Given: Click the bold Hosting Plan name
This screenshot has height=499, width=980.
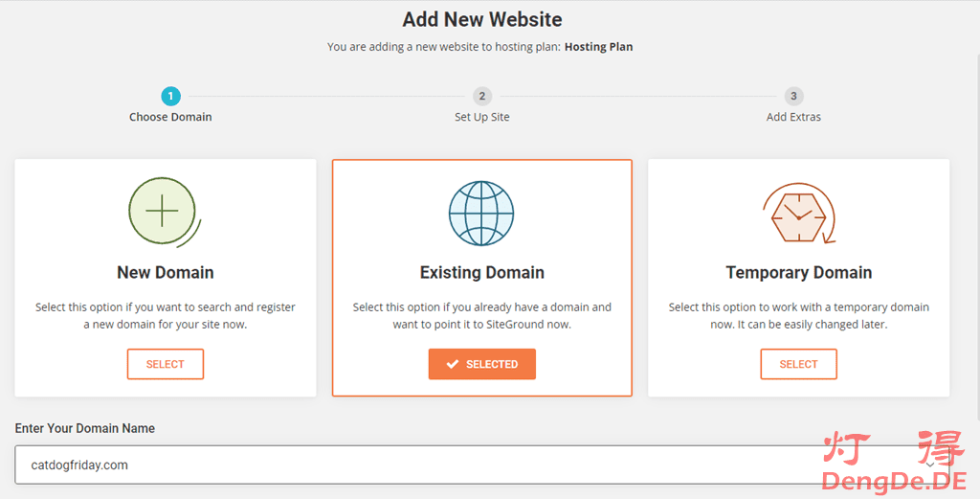Looking at the screenshot, I should (598, 46).
